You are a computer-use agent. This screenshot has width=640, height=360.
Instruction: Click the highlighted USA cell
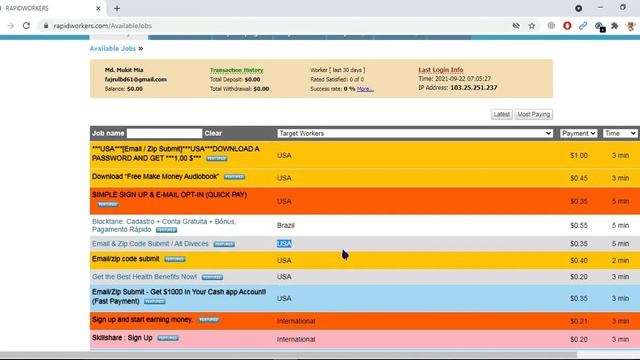[x=284, y=244]
